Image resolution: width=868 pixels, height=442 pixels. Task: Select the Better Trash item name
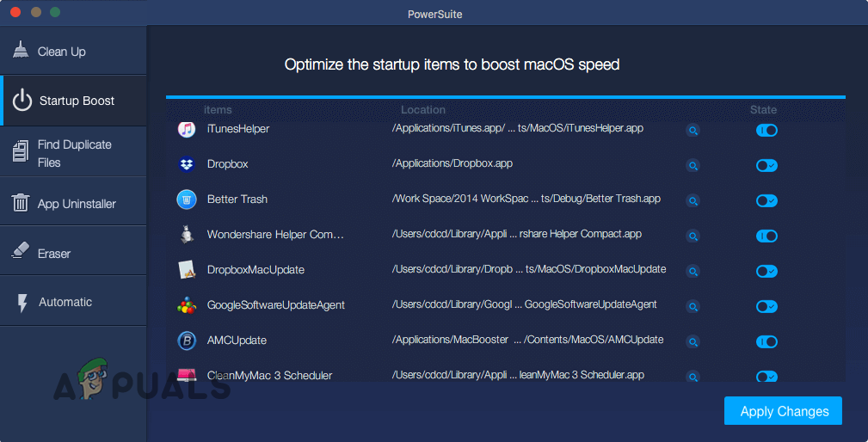tap(237, 200)
